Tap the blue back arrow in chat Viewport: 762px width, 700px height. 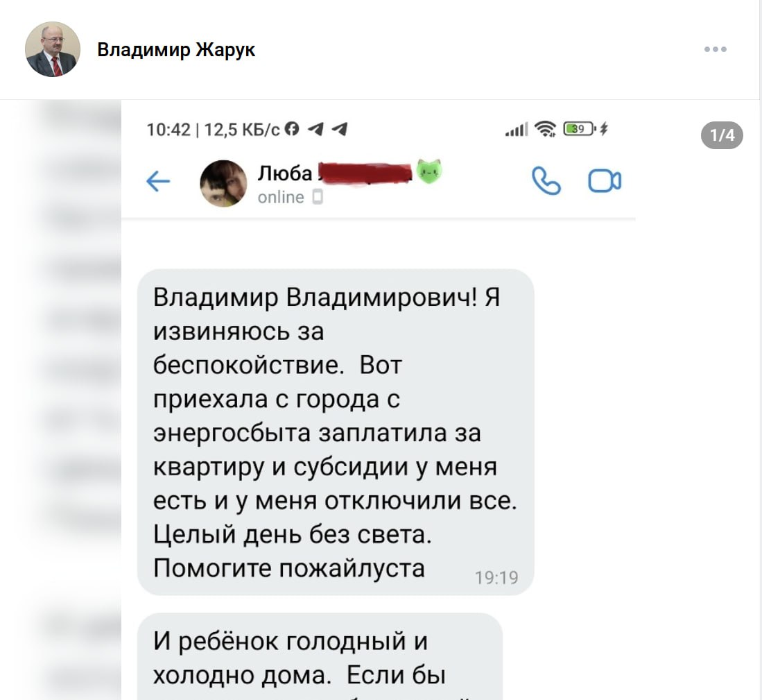(x=158, y=181)
